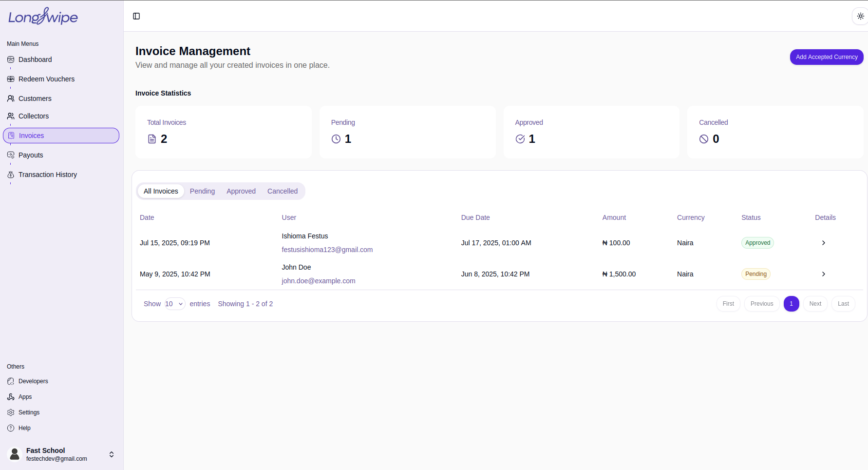The height and width of the screenshot is (470, 868).
Task: Click the Cancelled ban icon
Action: pyautogui.click(x=704, y=139)
